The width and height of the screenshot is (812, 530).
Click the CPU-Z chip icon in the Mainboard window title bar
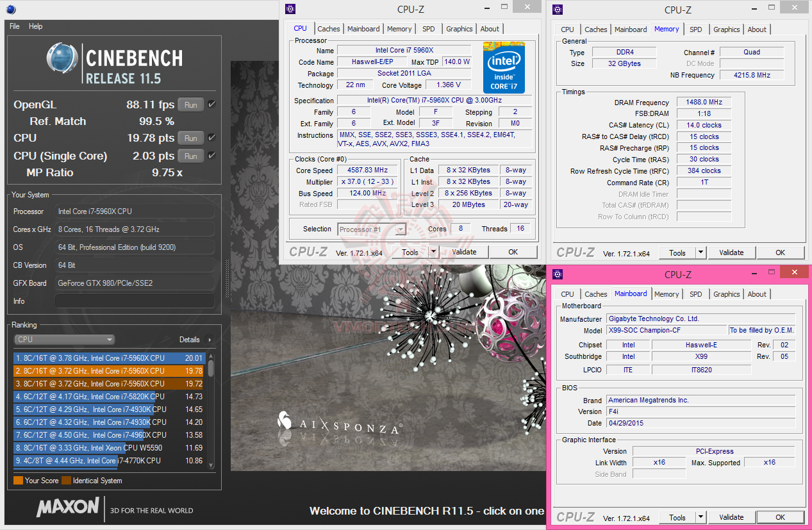tap(558, 274)
